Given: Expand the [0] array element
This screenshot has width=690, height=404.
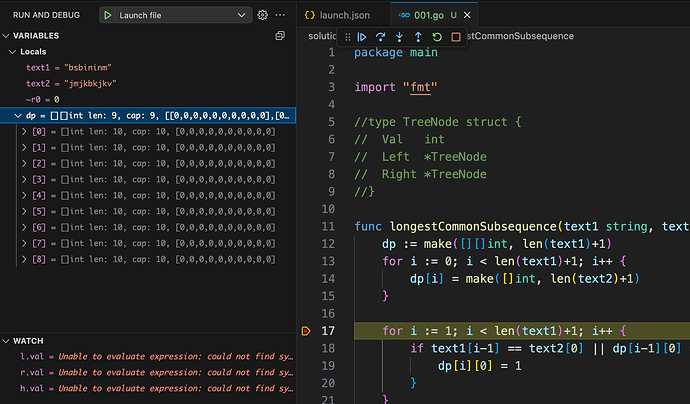Looking at the screenshot, I should 25,132.
